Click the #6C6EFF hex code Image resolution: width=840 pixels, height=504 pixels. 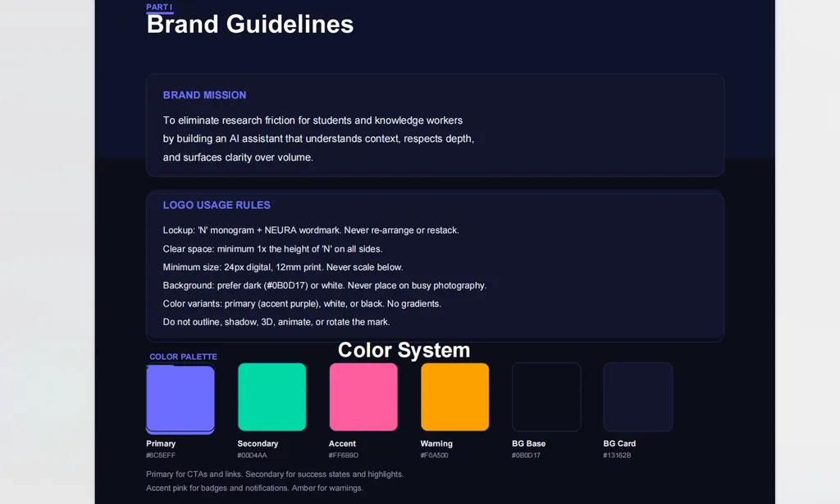click(x=161, y=456)
